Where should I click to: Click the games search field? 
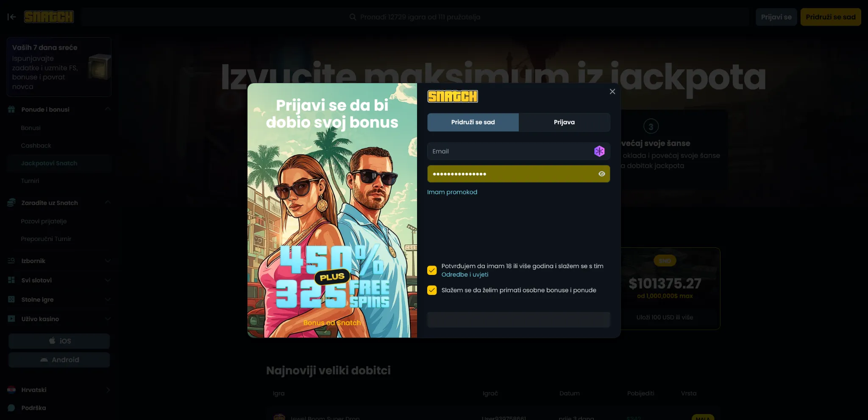click(x=415, y=17)
